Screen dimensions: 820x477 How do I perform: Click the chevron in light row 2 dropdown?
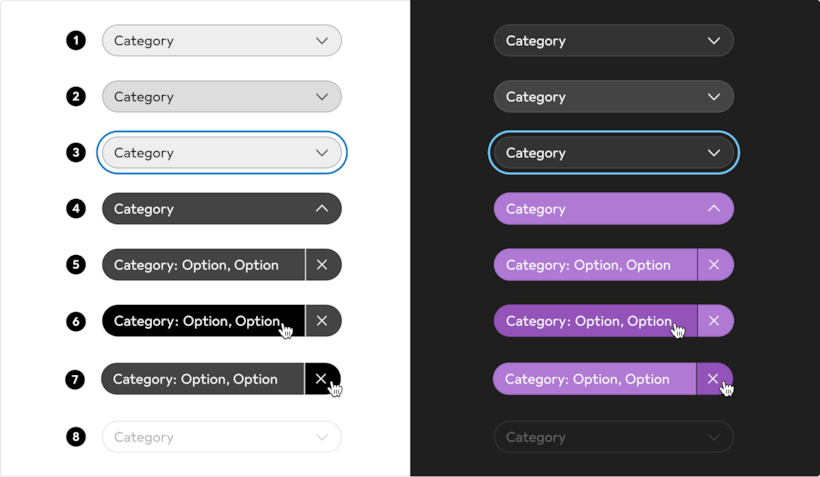(322, 97)
